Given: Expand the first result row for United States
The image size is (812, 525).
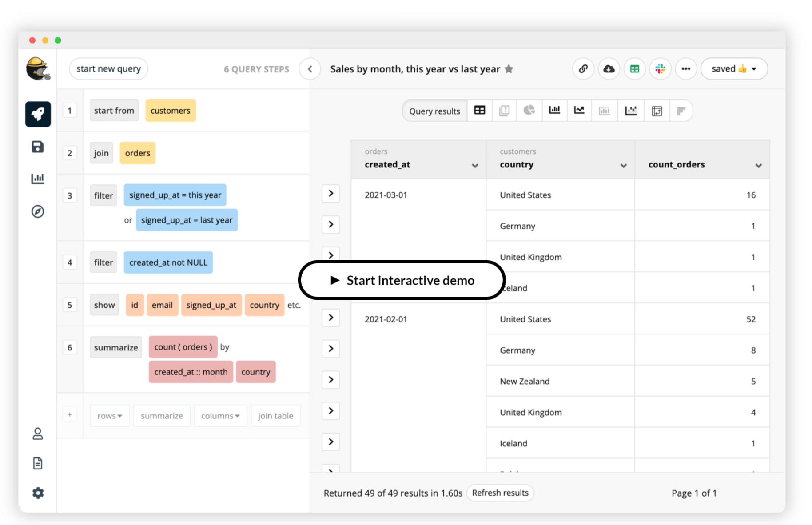Looking at the screenshot, I should click(331, 194).
